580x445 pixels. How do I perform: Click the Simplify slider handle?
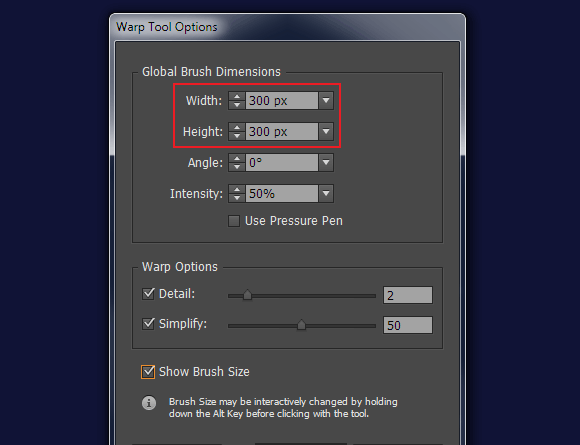301,325
